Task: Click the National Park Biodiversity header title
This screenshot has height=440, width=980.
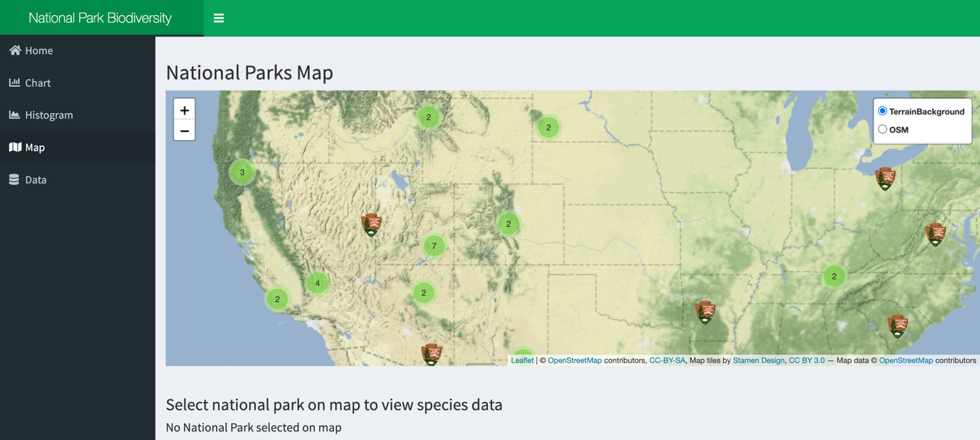Action: (x=100, y=18)
